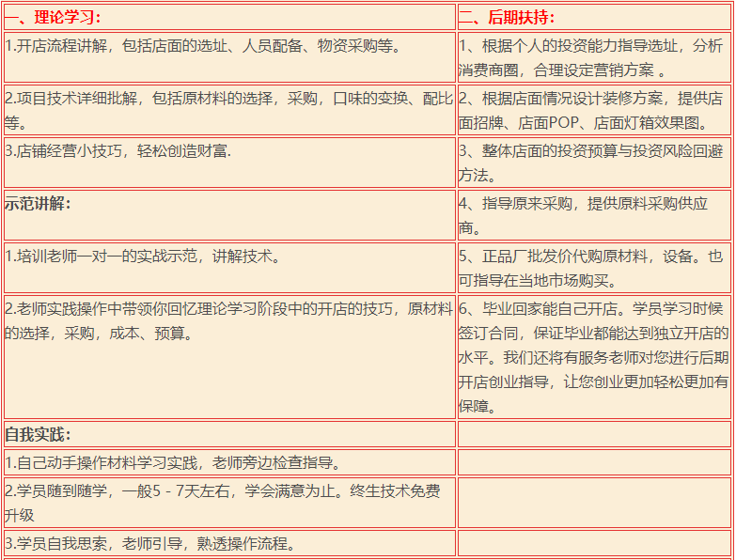Click the cell 2.老师实践操作中带领你回忆

coord(229,357)
